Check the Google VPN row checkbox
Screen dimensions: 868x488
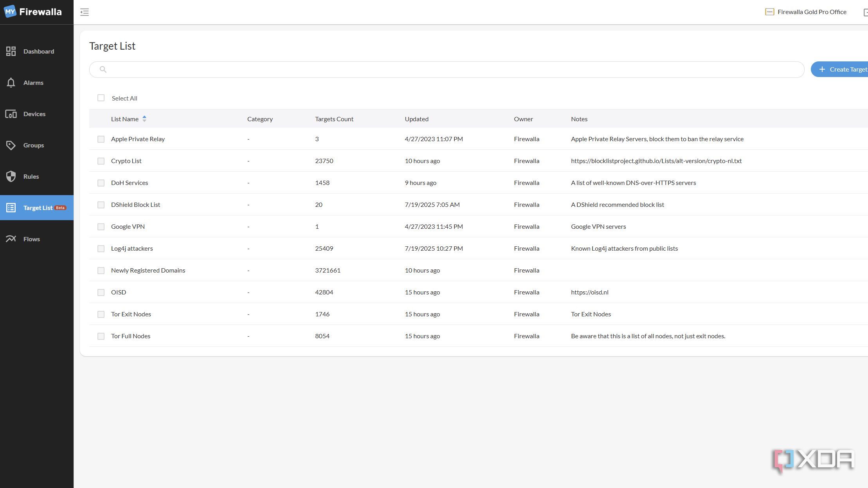(x=101, y=227)
